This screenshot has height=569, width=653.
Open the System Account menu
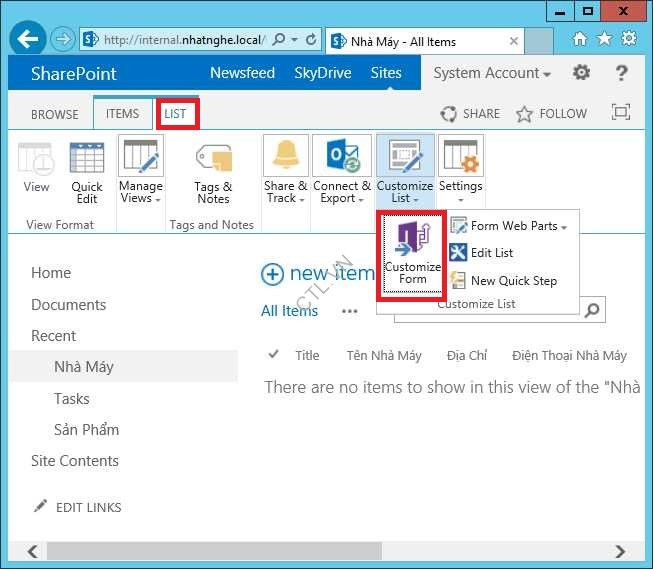point(492,73)
